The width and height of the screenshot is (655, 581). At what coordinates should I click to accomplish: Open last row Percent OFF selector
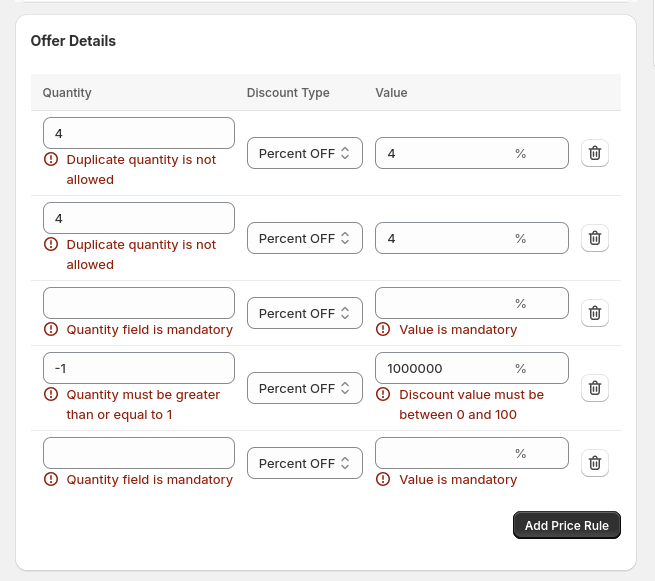tap(304, 463)
